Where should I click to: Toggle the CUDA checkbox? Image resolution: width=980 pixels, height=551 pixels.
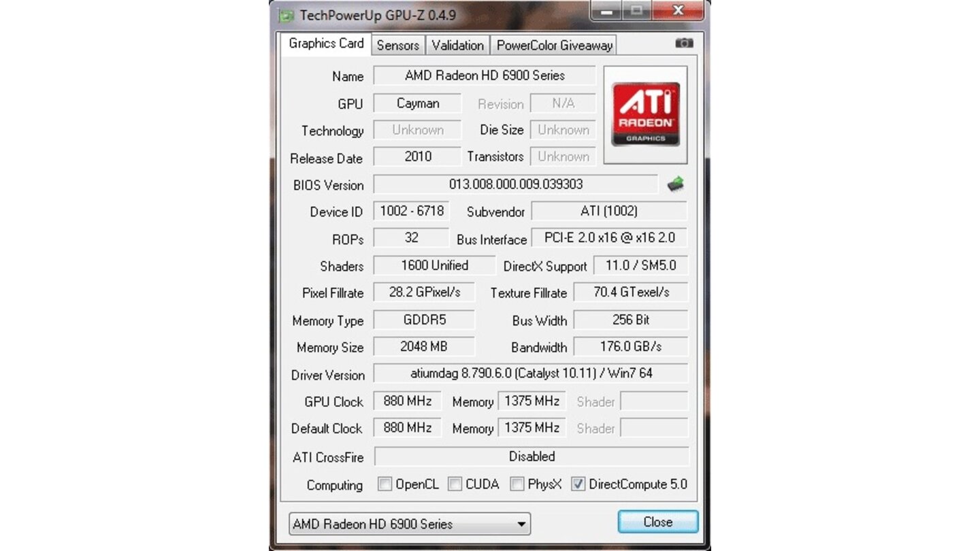click(x=455, y=484)
